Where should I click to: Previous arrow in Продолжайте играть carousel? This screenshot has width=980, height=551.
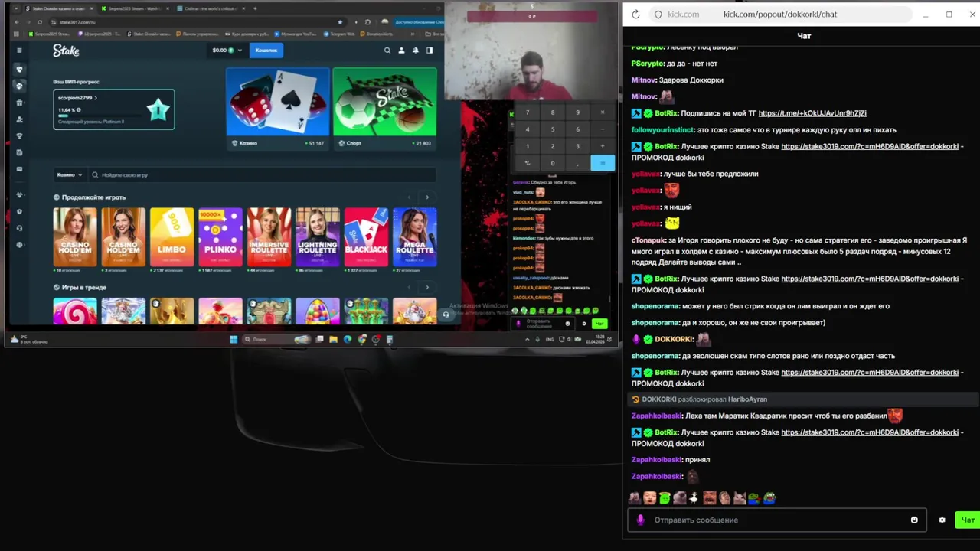(x=410, y=197)
